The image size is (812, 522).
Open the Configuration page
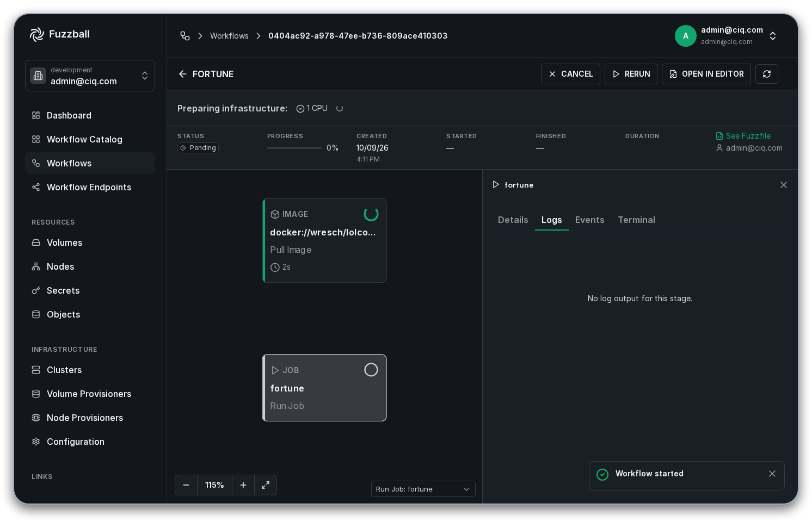point(90,442)
